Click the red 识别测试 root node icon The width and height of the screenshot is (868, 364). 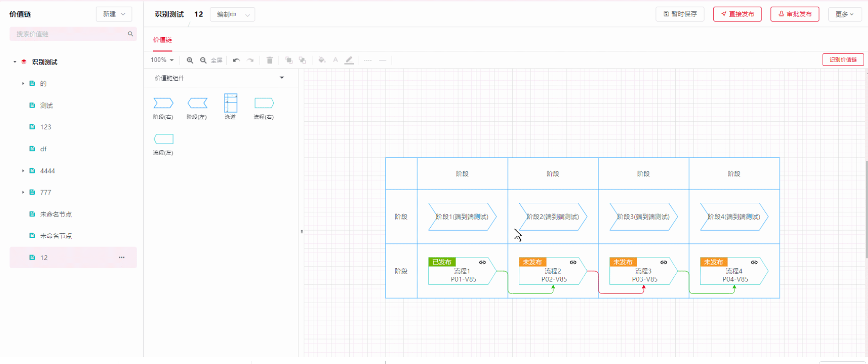point(24,62)
